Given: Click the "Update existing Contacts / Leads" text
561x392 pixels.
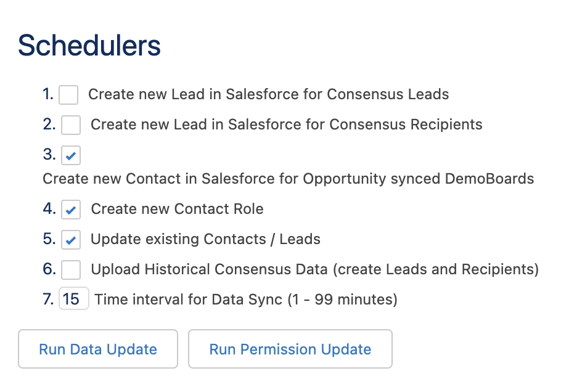Looking at the screenshot, I should [205, 240].
